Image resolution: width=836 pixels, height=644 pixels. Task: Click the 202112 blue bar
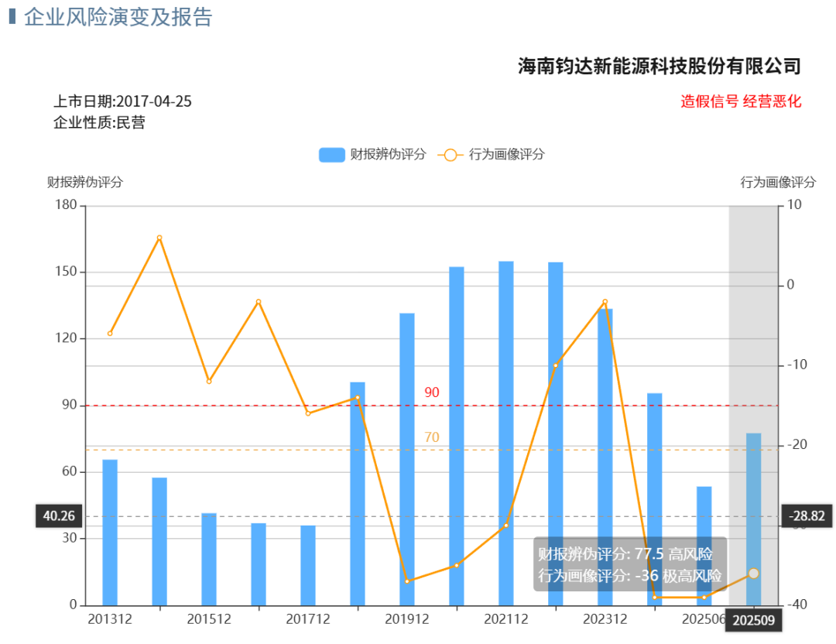506,433
